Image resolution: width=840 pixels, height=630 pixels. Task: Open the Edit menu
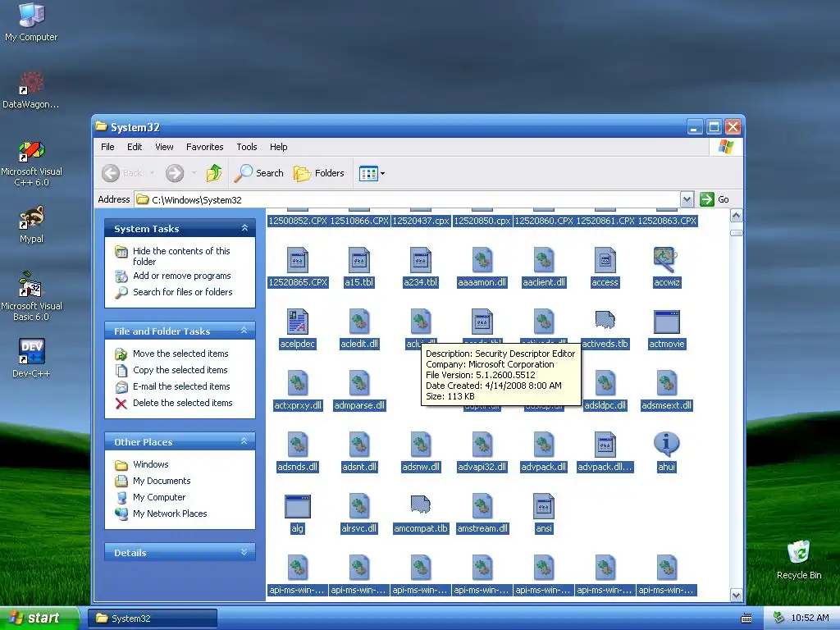[135, 147]
